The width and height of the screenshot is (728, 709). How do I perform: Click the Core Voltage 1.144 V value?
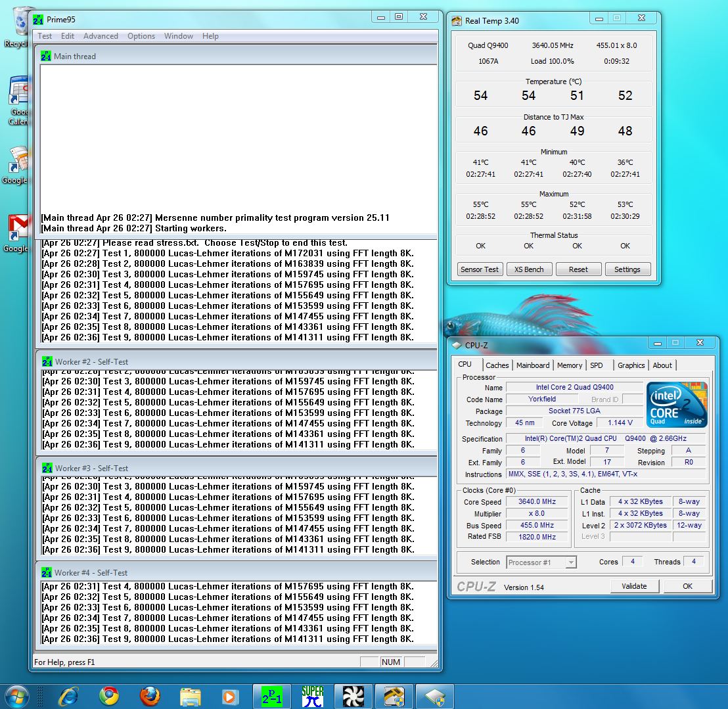point(620,423)
